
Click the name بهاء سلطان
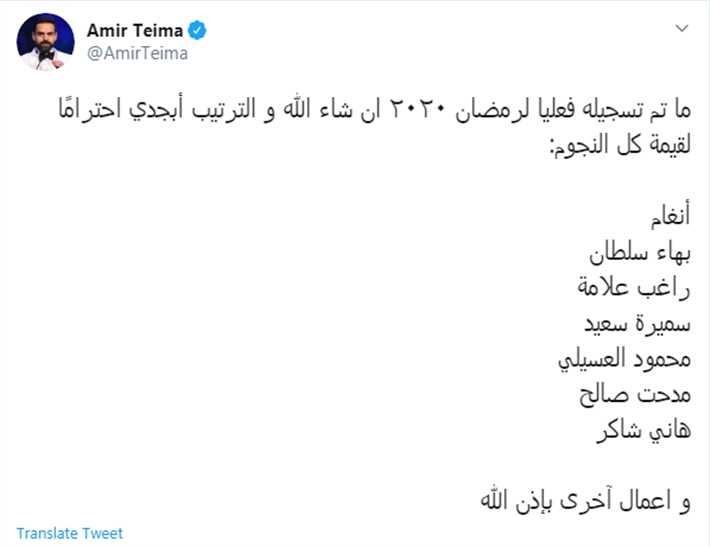[x=640, y=253]
